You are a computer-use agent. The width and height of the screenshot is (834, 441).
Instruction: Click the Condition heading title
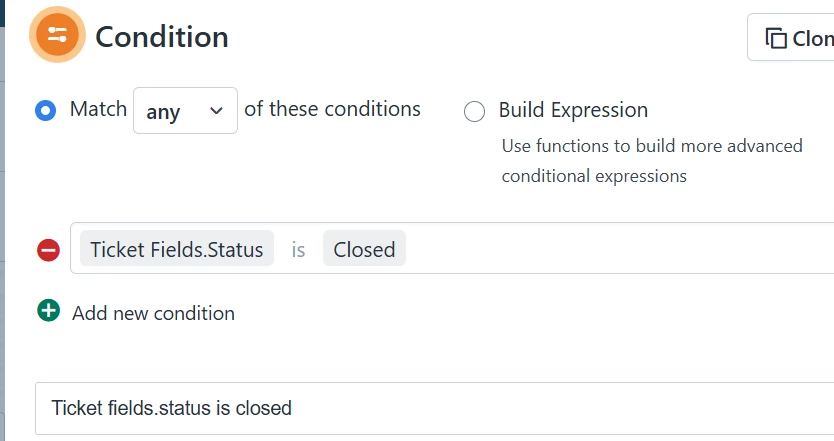(162, 37)
